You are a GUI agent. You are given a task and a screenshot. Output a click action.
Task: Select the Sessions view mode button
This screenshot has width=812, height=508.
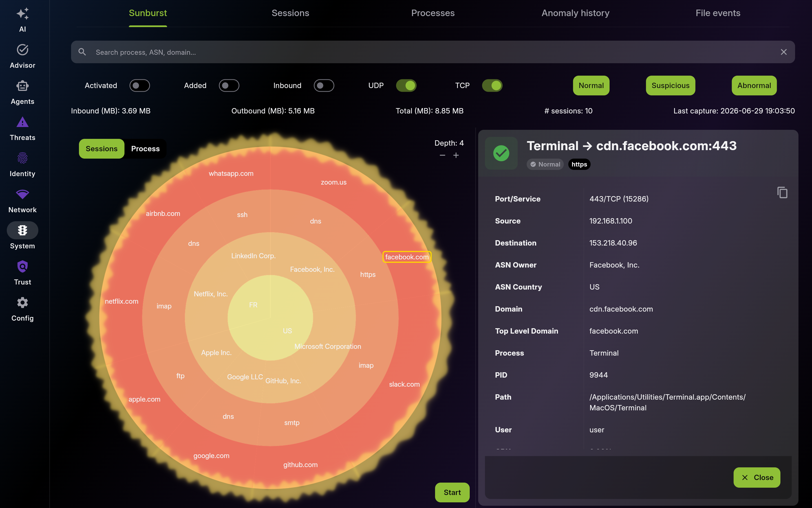pyautogui.click(x=102, y=148)
